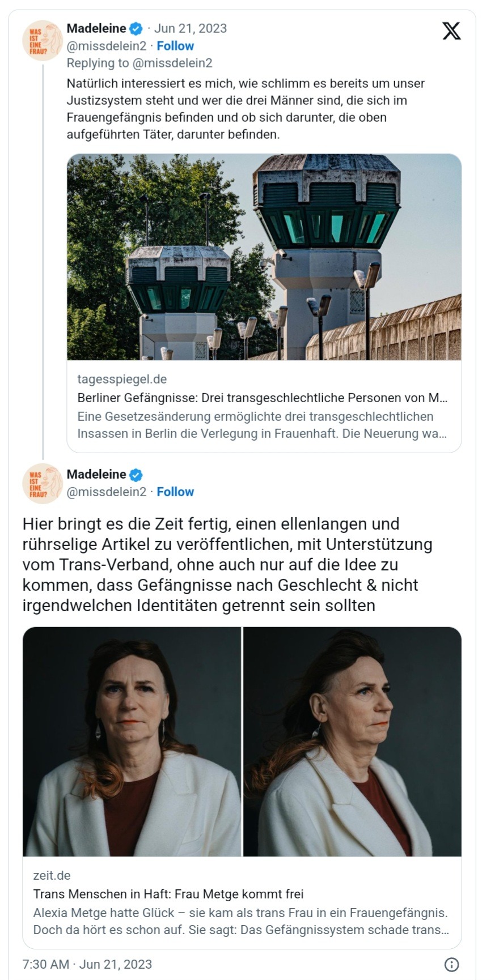Click Madeleine's verified badge in first tweet

click(136, 28)
